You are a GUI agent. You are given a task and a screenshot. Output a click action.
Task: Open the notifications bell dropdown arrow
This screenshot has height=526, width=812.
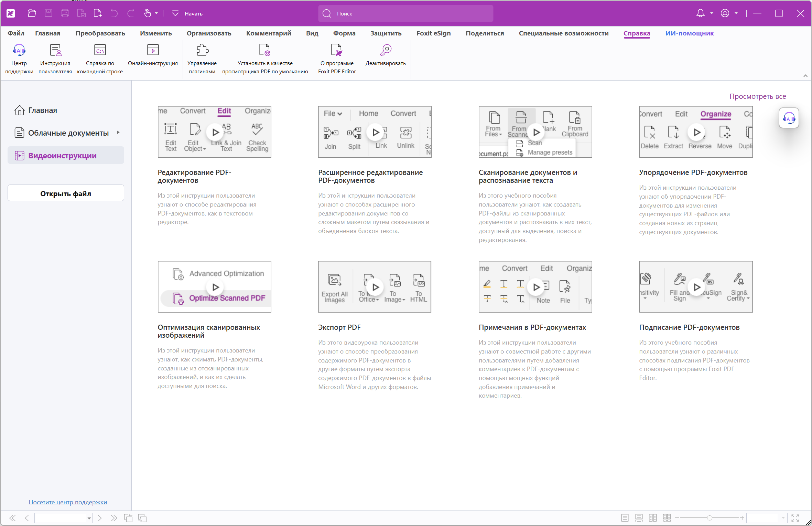(712, 13)
